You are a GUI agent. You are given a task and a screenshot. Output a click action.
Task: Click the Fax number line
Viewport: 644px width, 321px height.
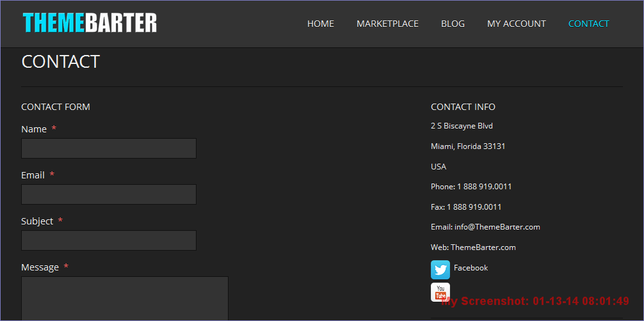pyautogui.click(x=466, y=207)
